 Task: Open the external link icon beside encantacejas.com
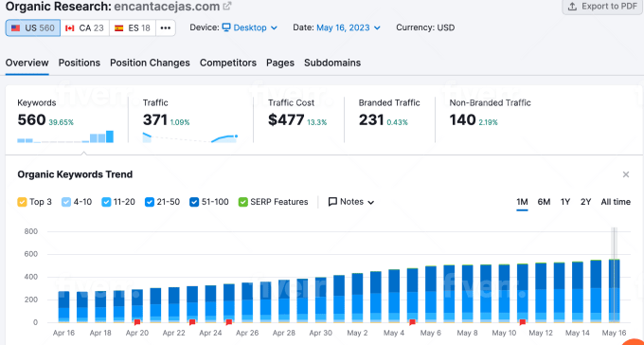pos(226,7)
